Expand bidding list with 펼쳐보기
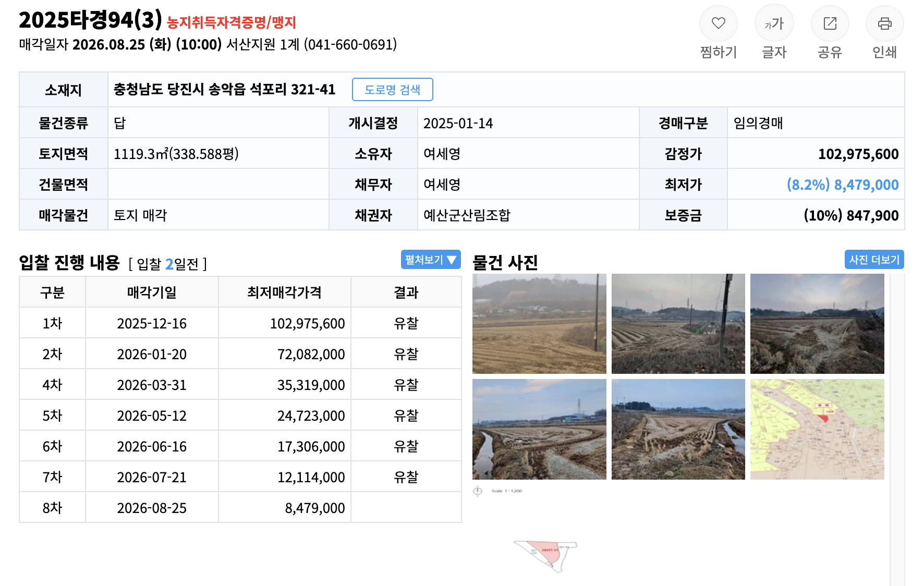Screen dimensions: 924x586 (x=430, y=260)
